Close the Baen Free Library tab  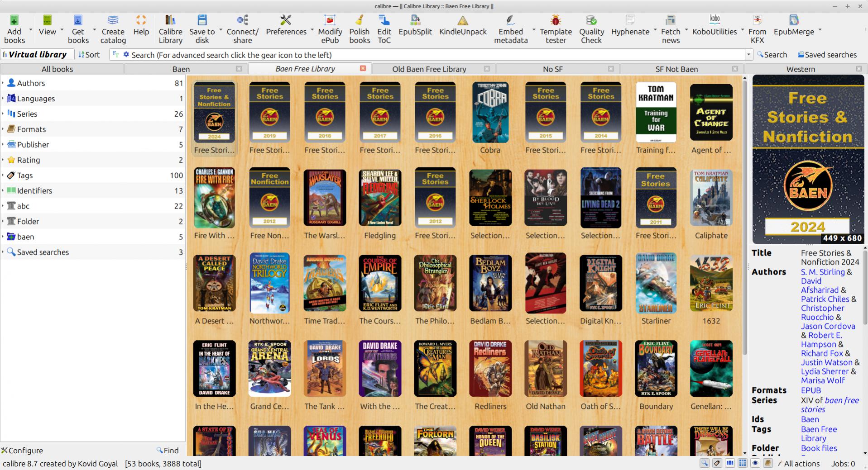(363, 68)
